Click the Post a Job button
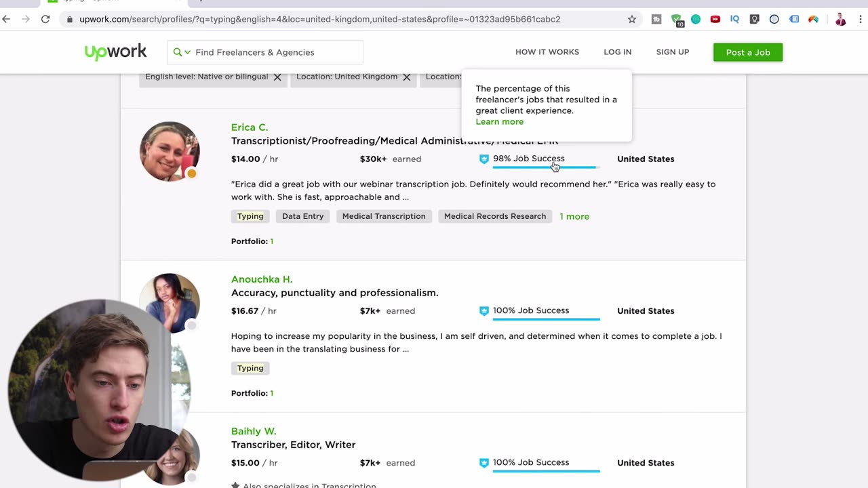 pyautogui.click(x=748, y=52)
